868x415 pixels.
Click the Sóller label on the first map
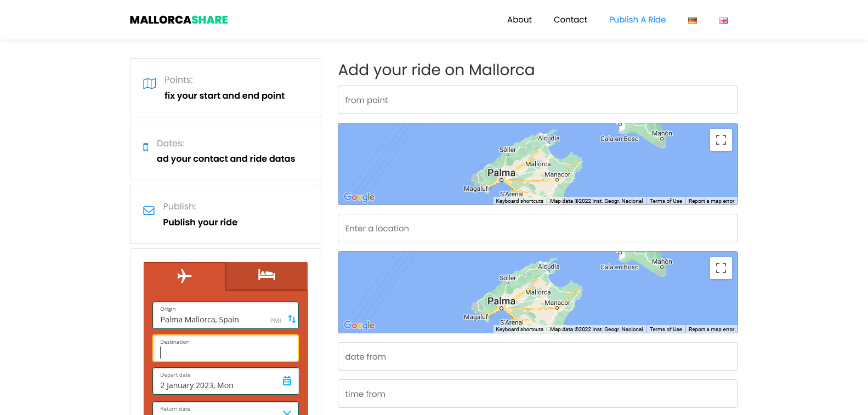508,150
